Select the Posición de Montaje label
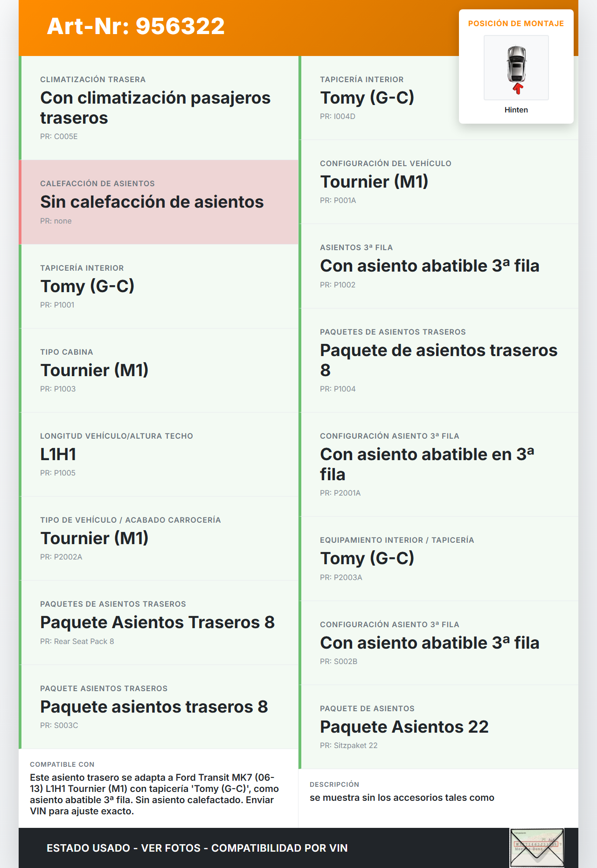 516,24
